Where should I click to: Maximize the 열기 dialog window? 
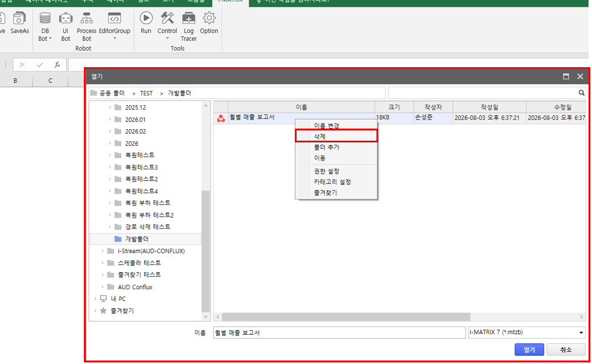566,76
